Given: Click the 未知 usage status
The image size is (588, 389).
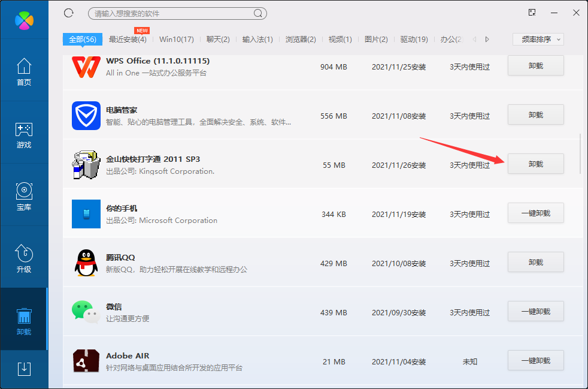Looking at the screenshot, I should click(470, 362).
